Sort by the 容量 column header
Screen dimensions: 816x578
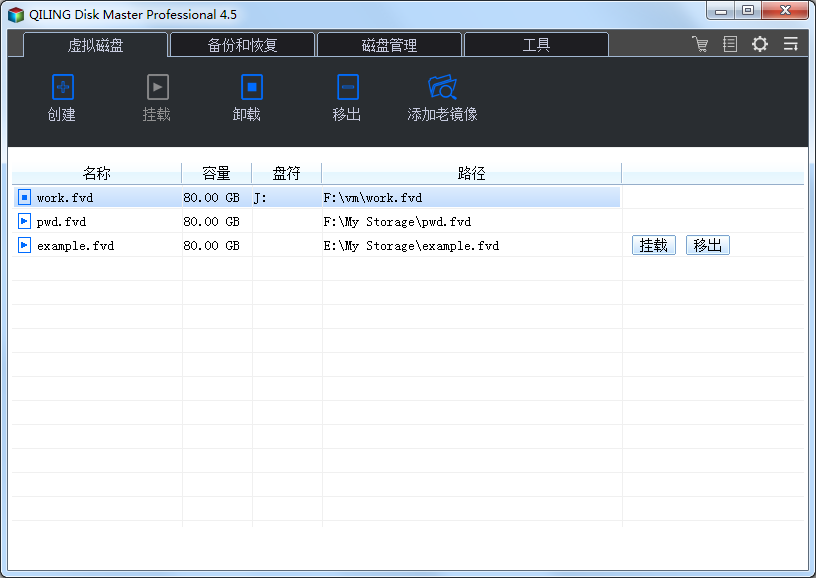click(216, 173)
